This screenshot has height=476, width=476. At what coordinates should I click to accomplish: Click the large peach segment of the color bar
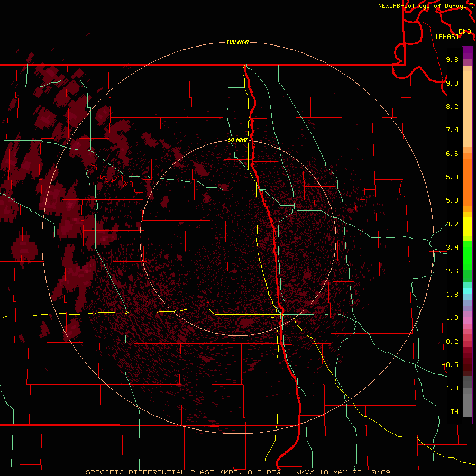click(467, 108)
